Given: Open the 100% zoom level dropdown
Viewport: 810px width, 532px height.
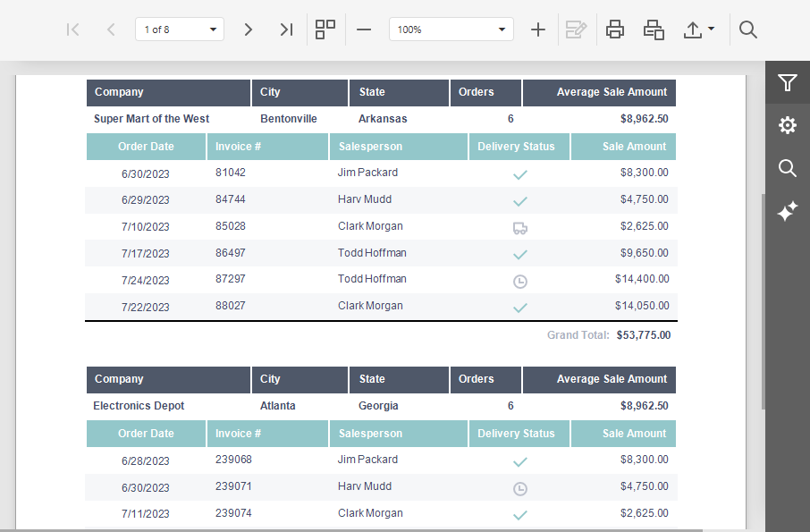Looking at the screenshot, I should [502, 30].
